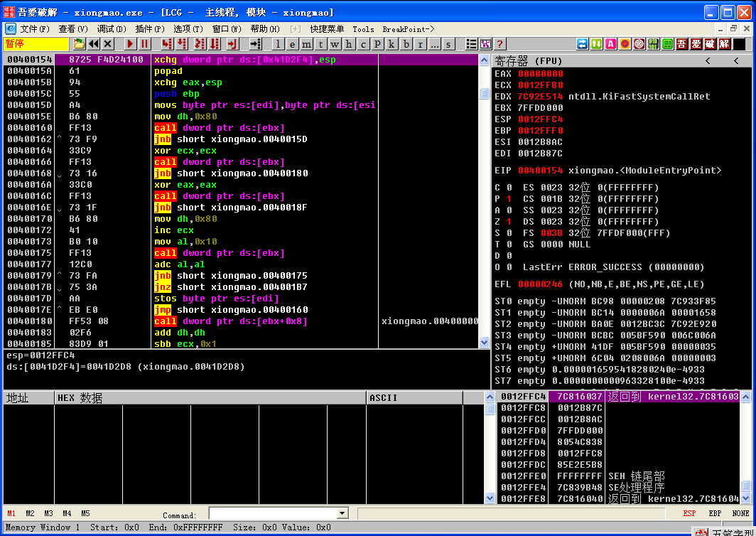Switch to memory window M5
The height and width of the screenshot is (536, 756).
click(85, 513)
